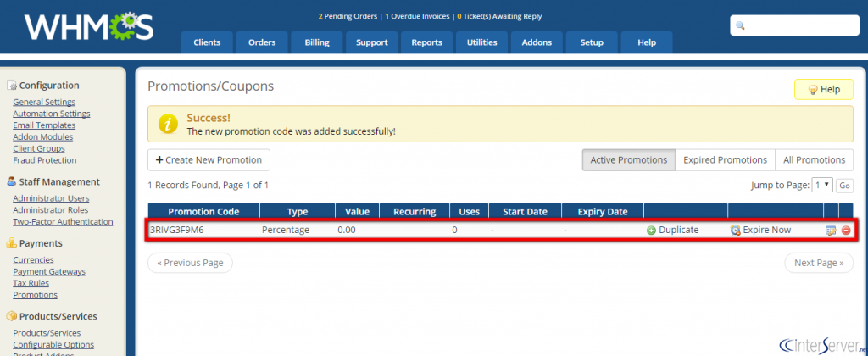Click the WHMCS logo

pyautogui.click(x=88, y=26)
